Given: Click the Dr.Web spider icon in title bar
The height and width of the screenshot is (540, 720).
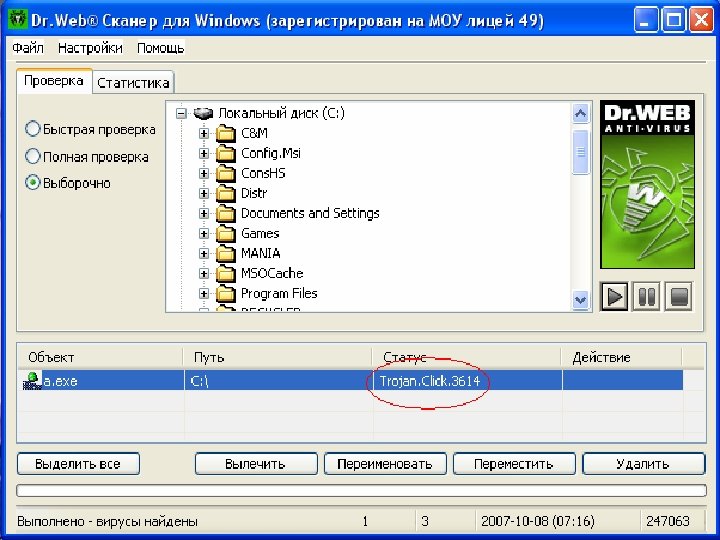Looking at the screenshot, I should [x=17, y=20].
